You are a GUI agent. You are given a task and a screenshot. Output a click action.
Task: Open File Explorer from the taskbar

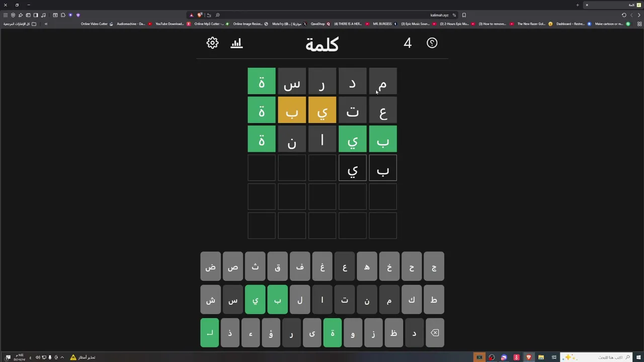click(x=541, y=357)
